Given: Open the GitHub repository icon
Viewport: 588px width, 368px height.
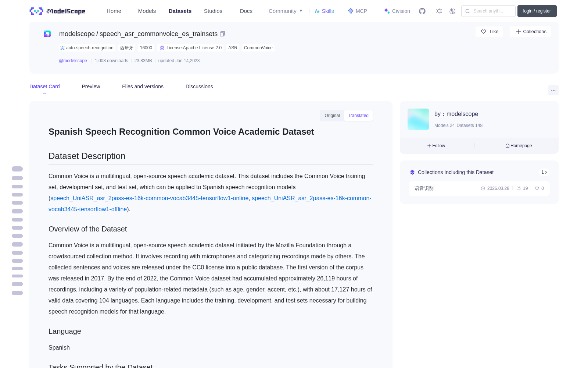Looking at the screenshot, I should [422, 11].
